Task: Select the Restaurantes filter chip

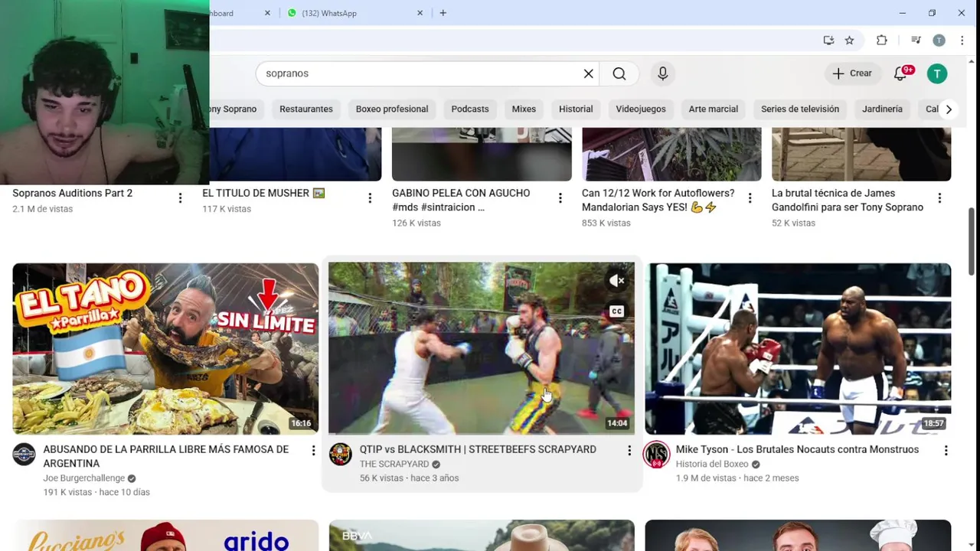Action: click(306, 109)
